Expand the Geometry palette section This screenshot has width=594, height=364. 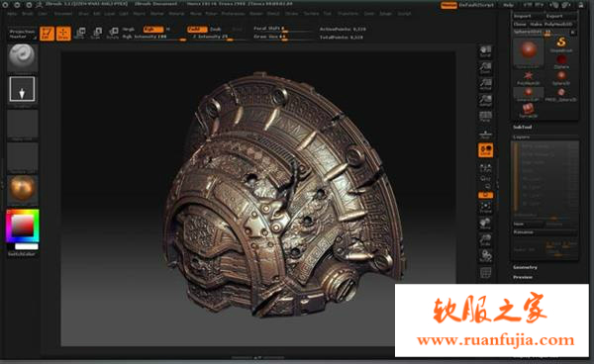pyautogui.click(x=525, y=267)
